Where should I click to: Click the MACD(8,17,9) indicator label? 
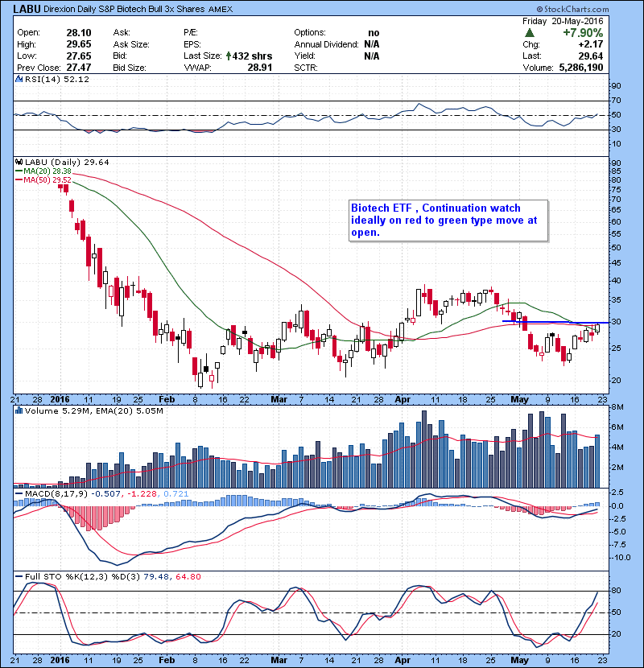[56, 494]
